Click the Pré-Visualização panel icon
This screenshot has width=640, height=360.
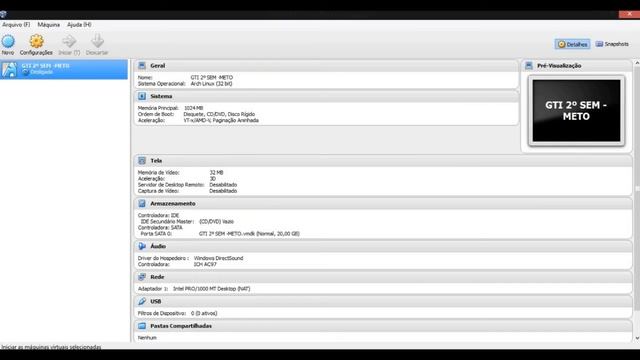(x=529, y=66)
